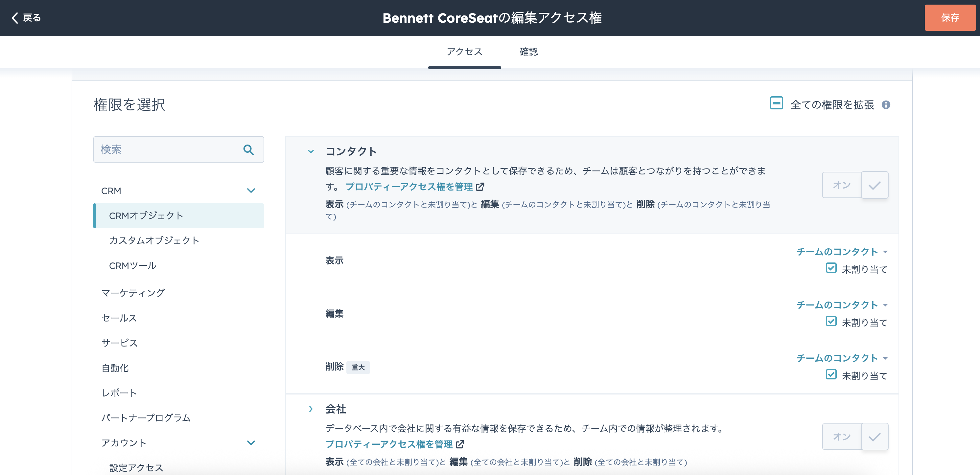Open プロパティーアクセス権を管理 link under コンタクト
980x475 pixels.
(x=409, y=187)
